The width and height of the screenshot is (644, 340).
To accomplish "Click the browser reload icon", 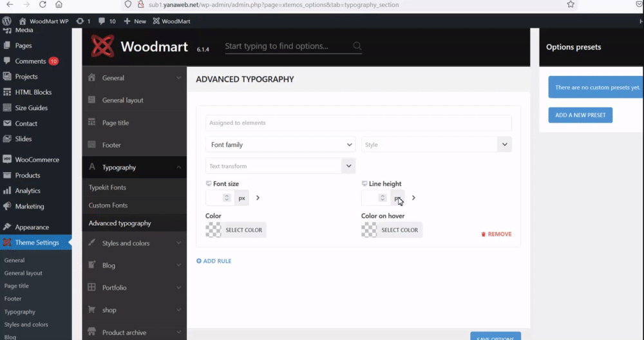I will click(43, 5).
